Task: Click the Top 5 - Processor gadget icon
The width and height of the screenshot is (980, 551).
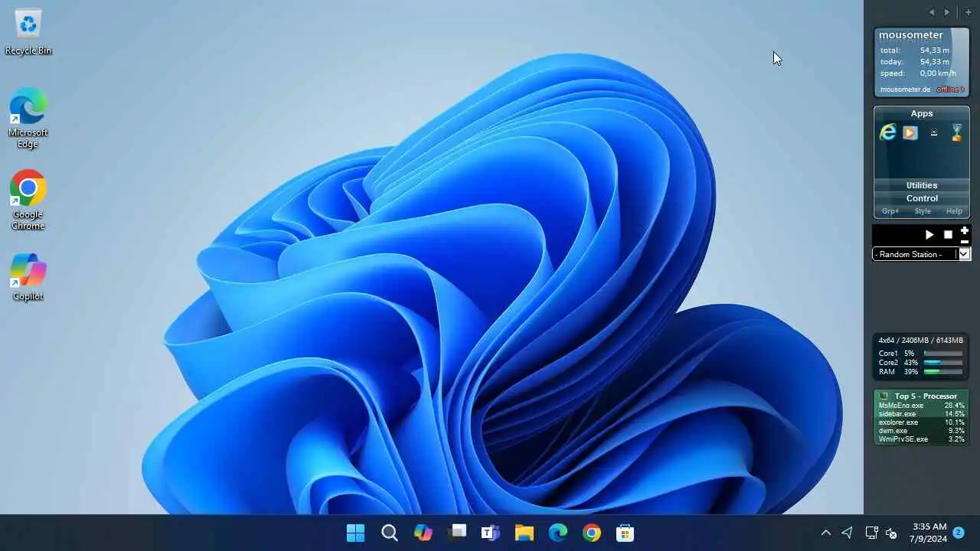Action: click(x=884, y=396)
